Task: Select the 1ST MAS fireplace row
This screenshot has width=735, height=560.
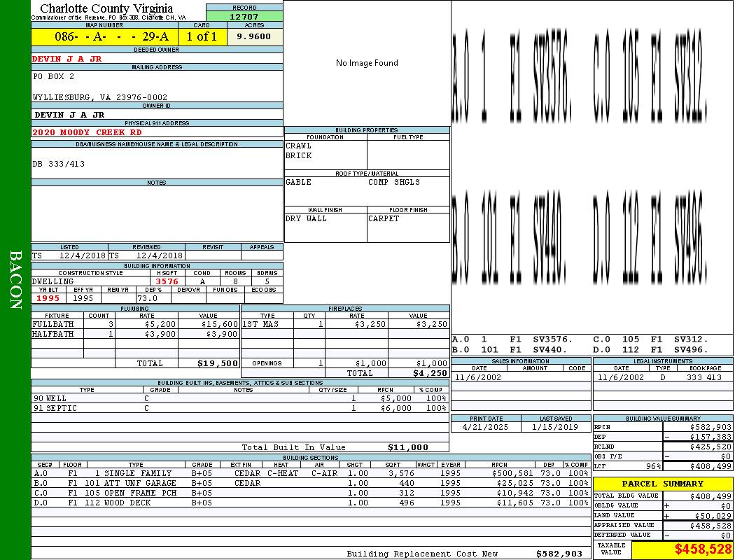Action: coord(346,324)
